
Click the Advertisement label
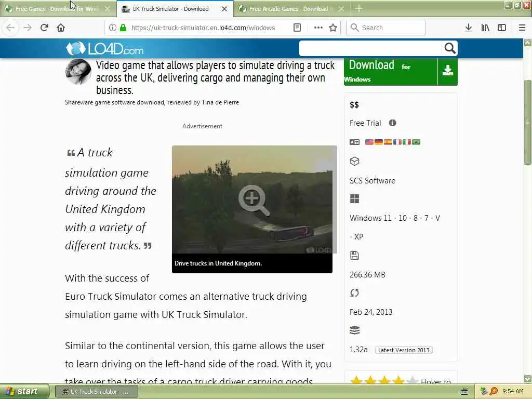(202, 126)
